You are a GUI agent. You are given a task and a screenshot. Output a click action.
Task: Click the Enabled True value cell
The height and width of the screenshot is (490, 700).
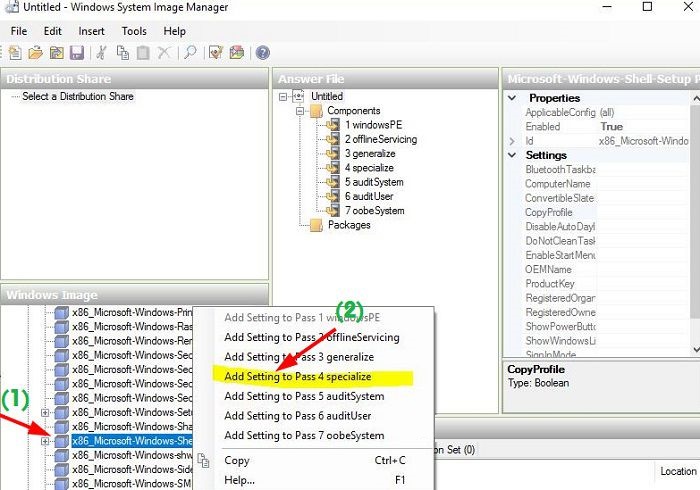[643, 127]
